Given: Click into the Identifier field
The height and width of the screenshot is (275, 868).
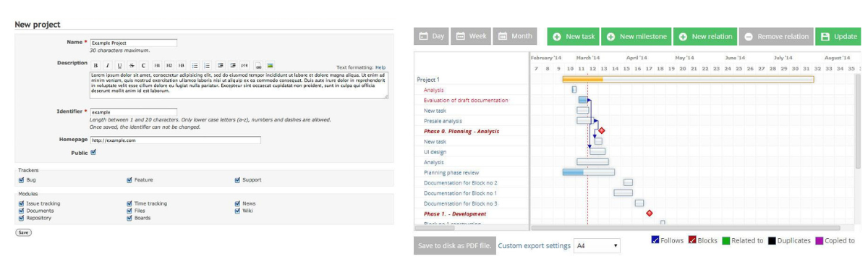Looking at the screenshot, I should tap(134, 112).
